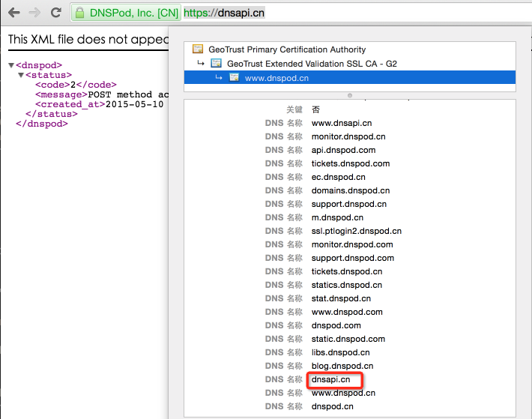The width and height of the screenshot is (532, 419).
Task: Click DNS name static.dnspod.com
Action: (348, 339)
